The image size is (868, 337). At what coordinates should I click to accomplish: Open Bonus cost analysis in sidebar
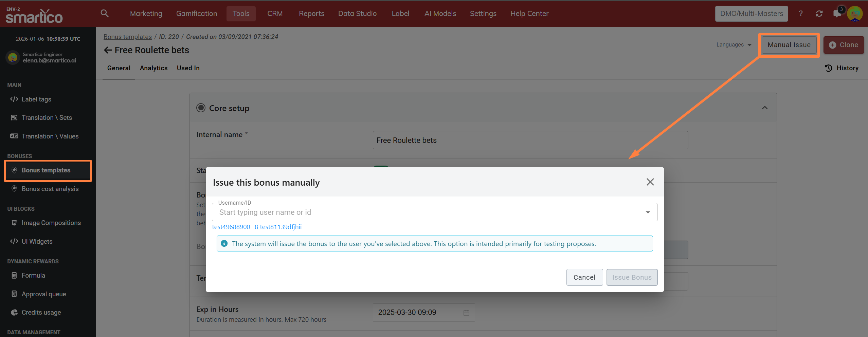tap(50, 189)
